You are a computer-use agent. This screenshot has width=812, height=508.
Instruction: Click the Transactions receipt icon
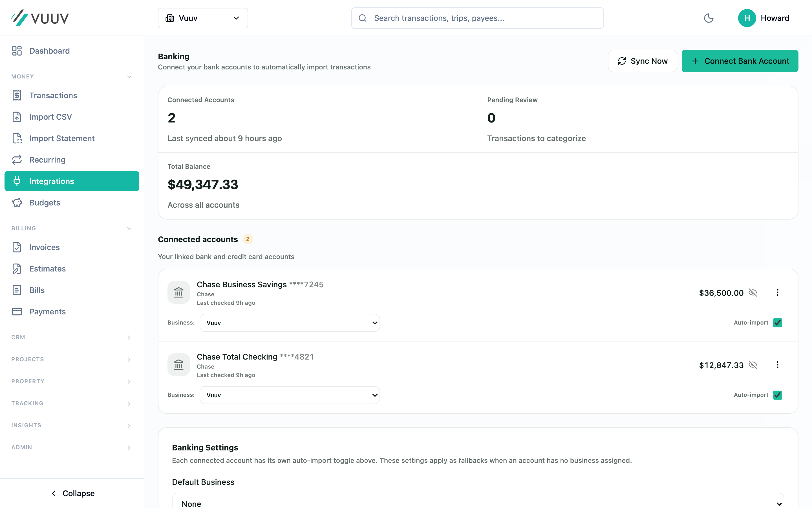pyautogui.click(x=17, y=95)
